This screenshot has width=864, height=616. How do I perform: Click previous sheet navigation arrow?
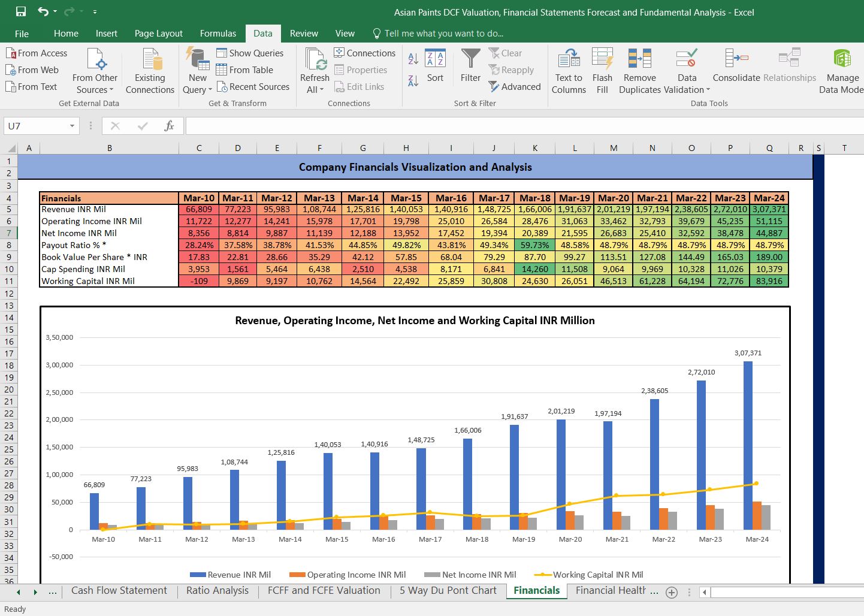(19, 592)
